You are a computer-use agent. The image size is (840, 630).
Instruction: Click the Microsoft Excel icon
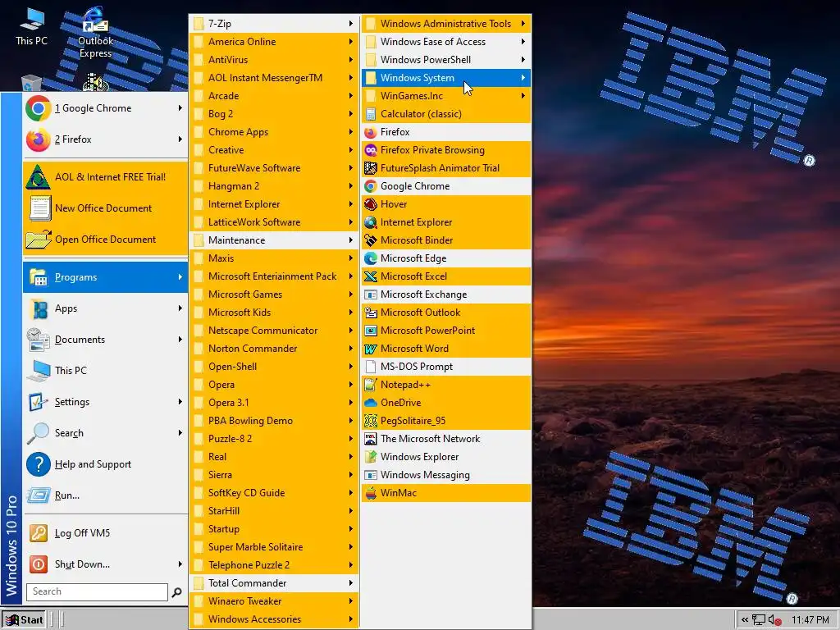click(x=370, y=276)
